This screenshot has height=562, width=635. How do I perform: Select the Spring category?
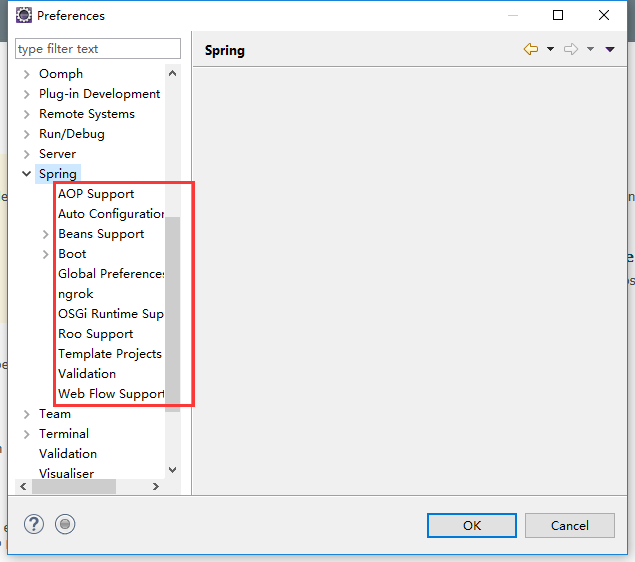pos(58,174)
